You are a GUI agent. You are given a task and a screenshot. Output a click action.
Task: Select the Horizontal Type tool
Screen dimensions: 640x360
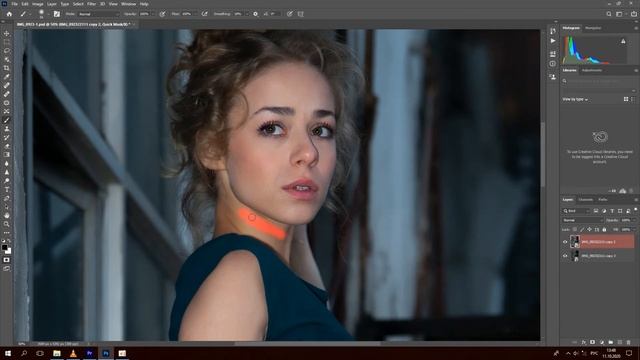[x=7, y=189]
